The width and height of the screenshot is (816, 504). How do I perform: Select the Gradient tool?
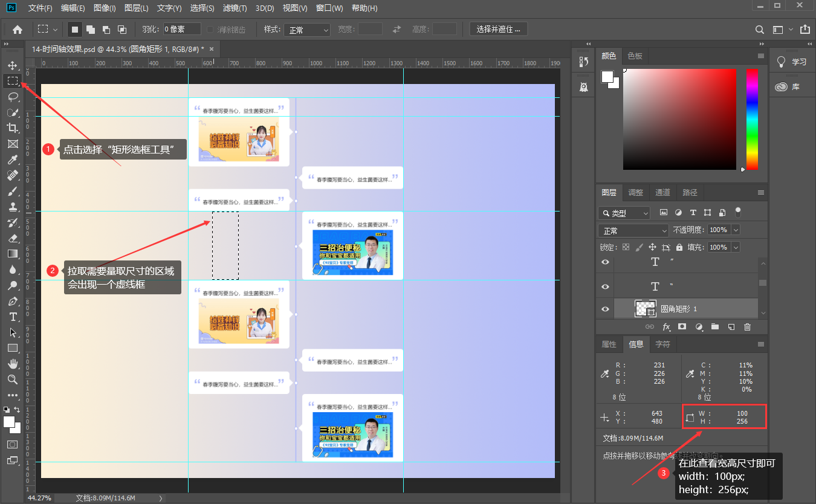pos(12,254)
